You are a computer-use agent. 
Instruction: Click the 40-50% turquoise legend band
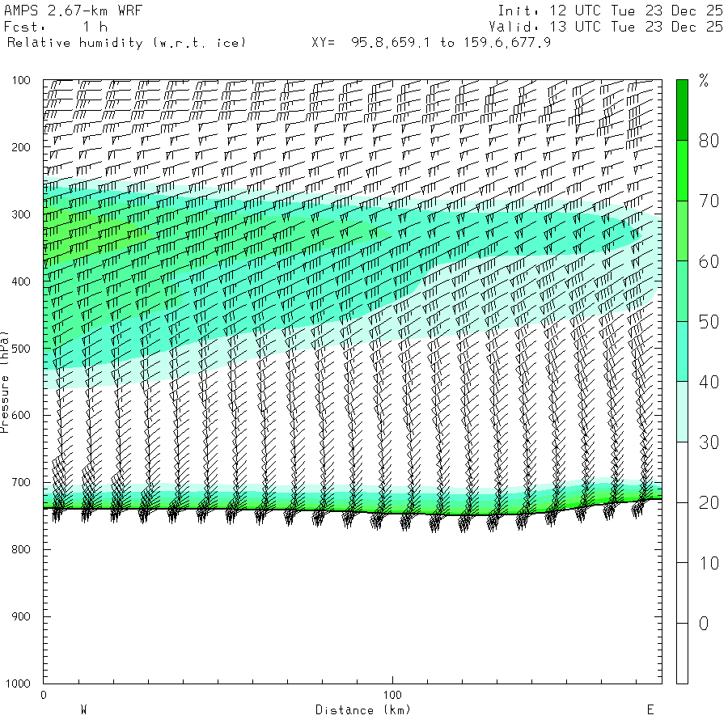[682, 352]
